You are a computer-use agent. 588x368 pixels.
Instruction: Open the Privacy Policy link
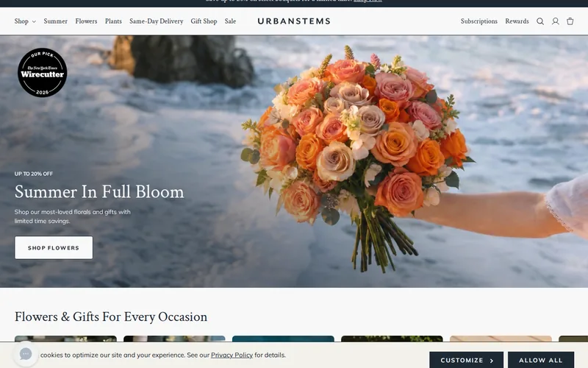click(x=232, y=355)
